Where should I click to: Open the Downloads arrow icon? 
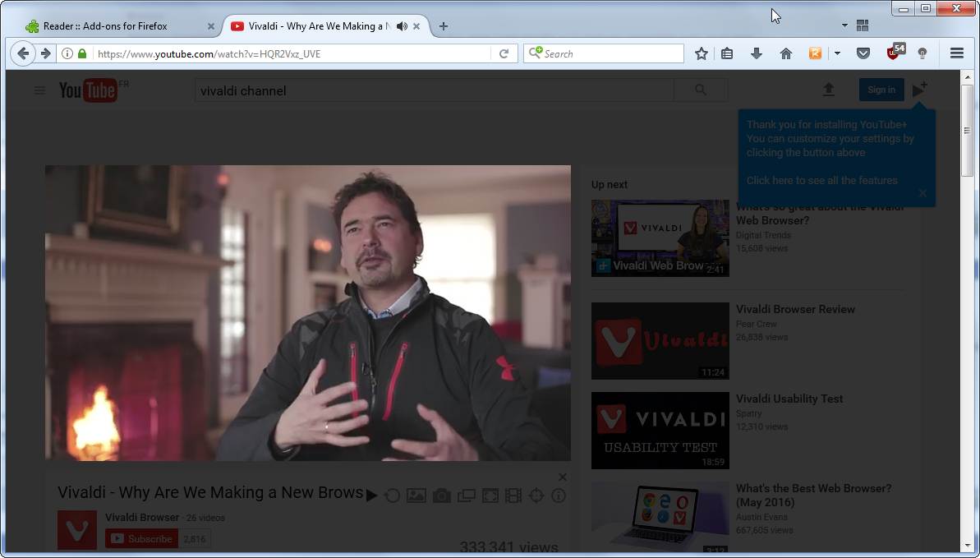click(757, 53)
